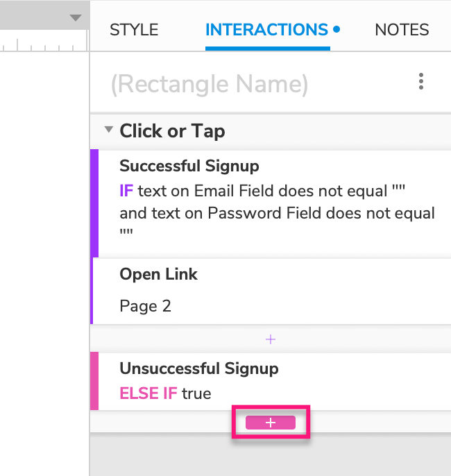
Task: Click the Rectangle Name input field
Action: pyautogui.click(x=210, y=84)
